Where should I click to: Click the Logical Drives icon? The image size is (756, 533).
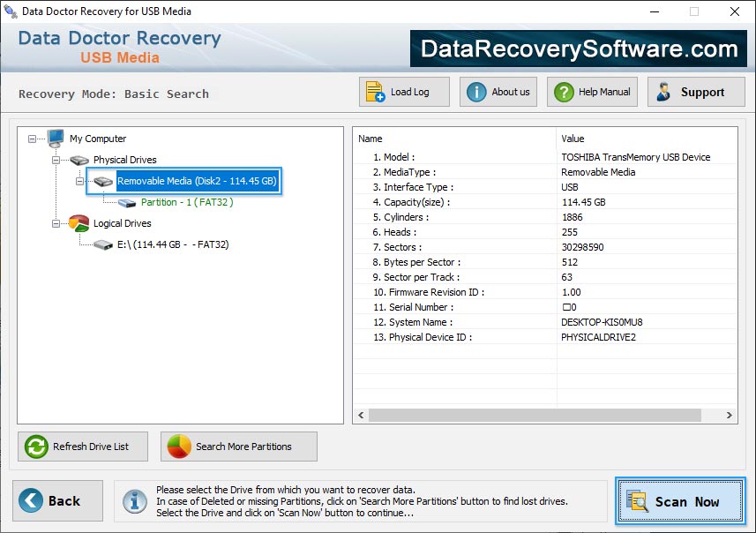click(x=80, y=223)
